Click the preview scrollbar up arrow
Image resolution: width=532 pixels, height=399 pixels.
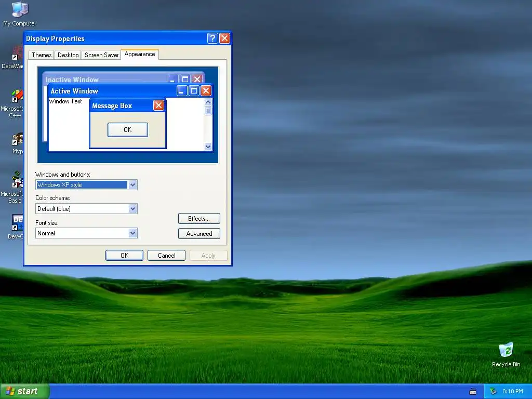click(x=208, y=102)
